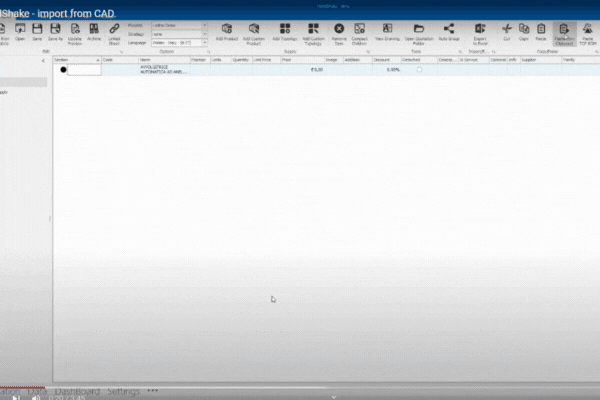Click the Paste icon
Image resolution: width=600 pixels, height=400 pixels.
click(x=541, y=29)
